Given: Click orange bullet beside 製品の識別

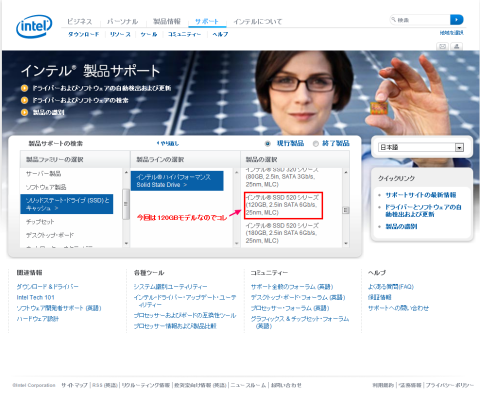Looking at the screenshot, I should 24,112.
